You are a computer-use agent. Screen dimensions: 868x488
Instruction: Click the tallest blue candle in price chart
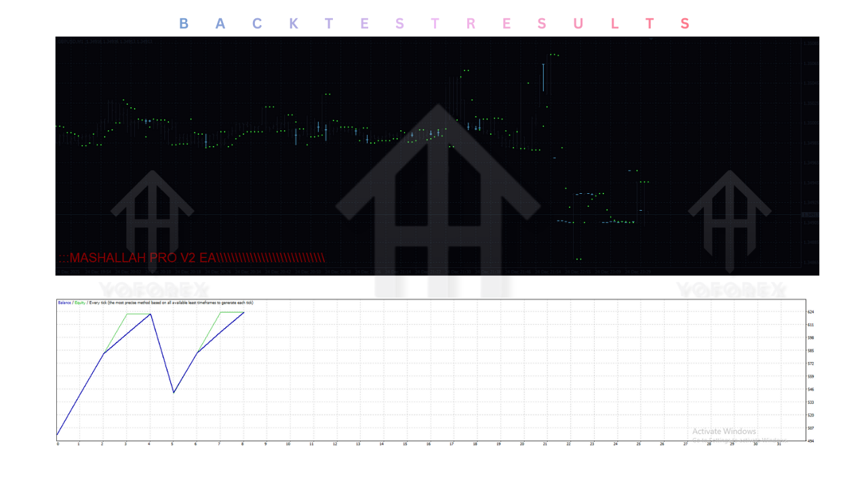pyautogui.click(x=543, y=77)
